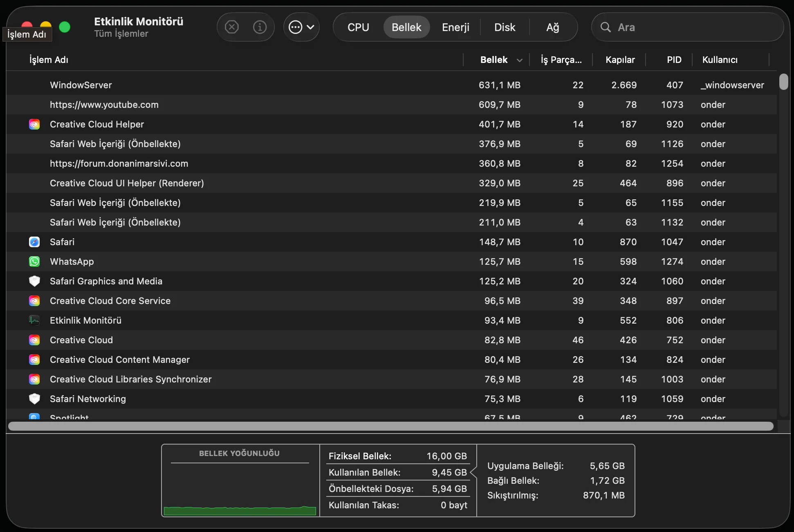Switch to the Enerji tab

455,27
